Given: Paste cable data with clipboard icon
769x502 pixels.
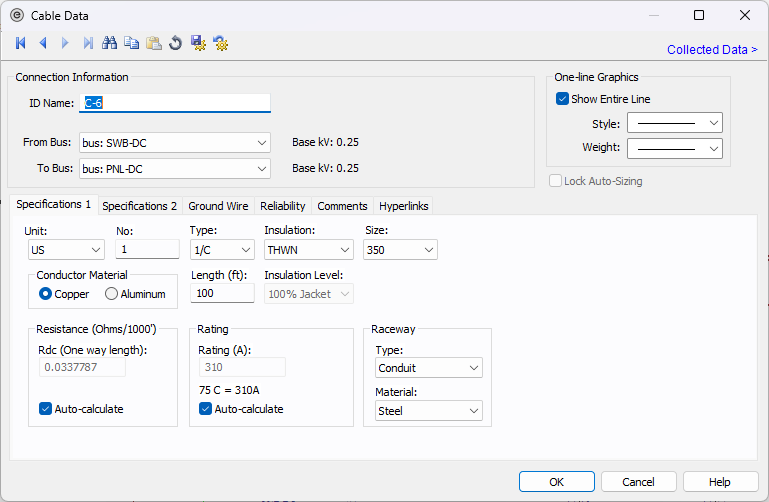Looking at the screenshot, I should coord(154,43).
